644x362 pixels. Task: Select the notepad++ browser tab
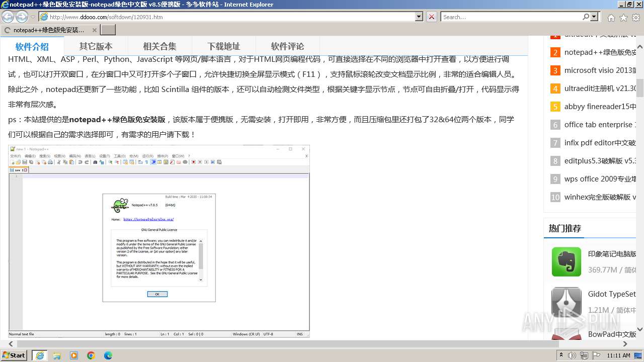click(50, 30)
